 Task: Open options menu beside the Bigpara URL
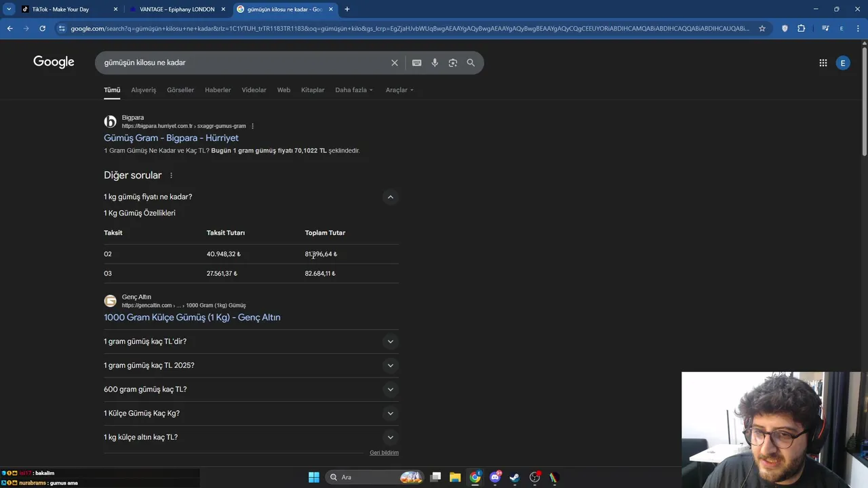tap(252, 126)
